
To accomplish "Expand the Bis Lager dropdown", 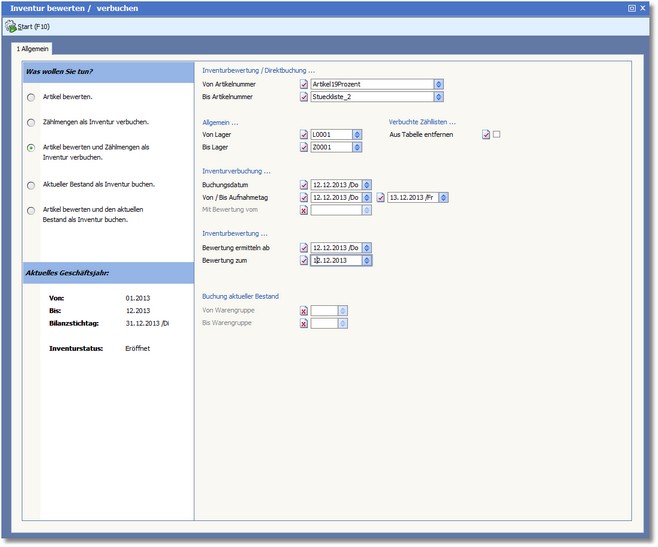I will [x=357, y=147].
